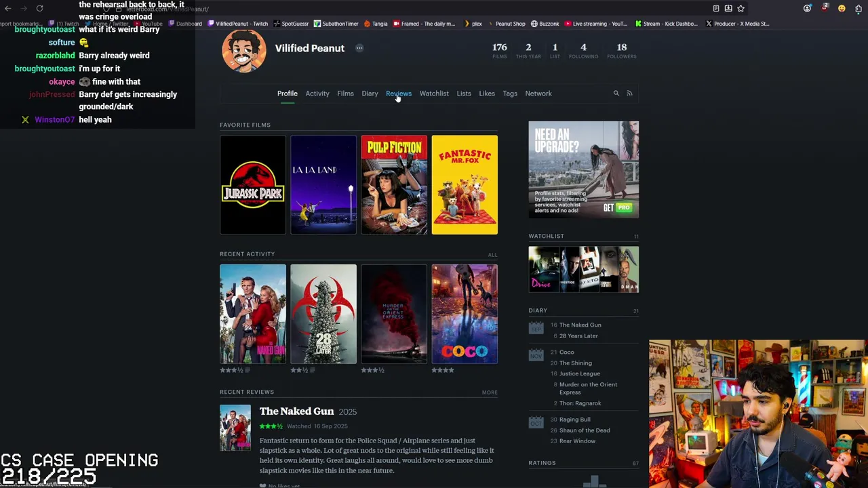Viewport: 868px width, 488px height.
Task: Open Raging Bull diary entry
Action: tap(575, 420)
